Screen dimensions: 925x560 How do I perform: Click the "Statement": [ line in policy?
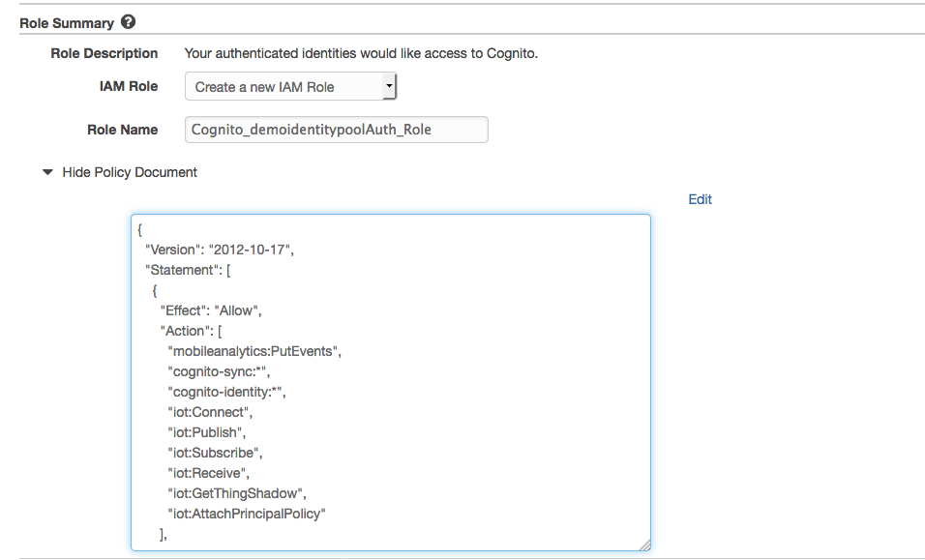click(188, 270)
